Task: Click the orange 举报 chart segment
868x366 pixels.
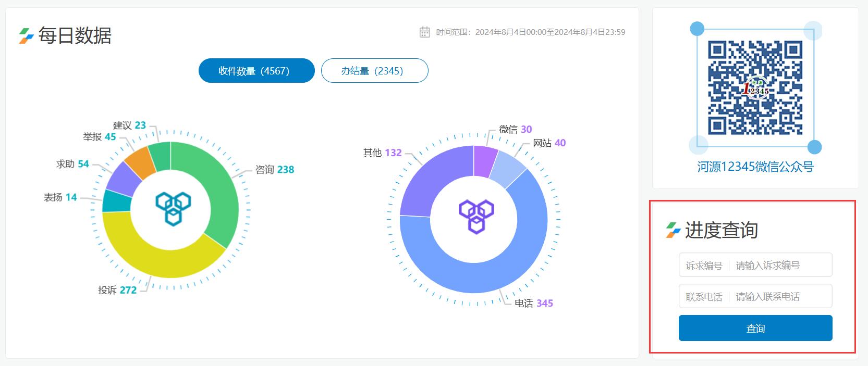Action: (139, 160)
